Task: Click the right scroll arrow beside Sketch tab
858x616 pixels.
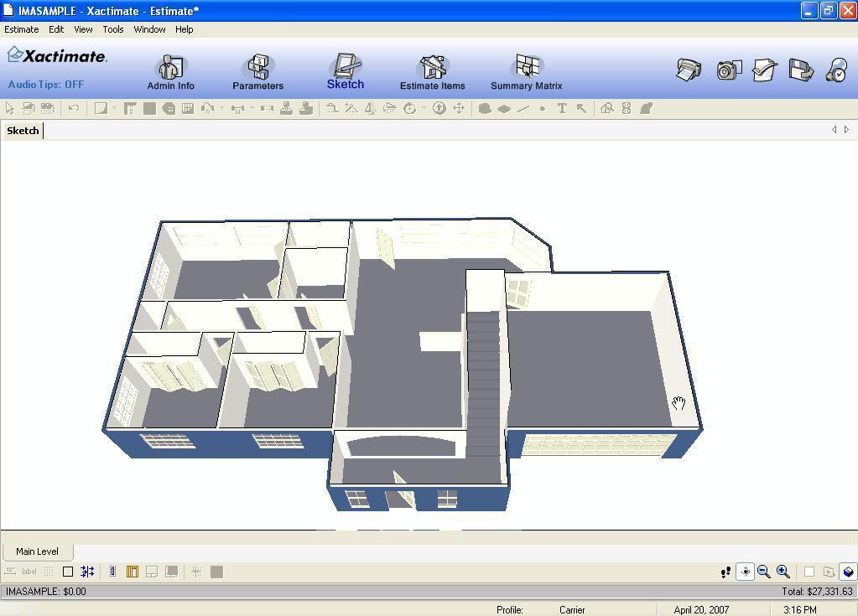Action: pos(846,130)
